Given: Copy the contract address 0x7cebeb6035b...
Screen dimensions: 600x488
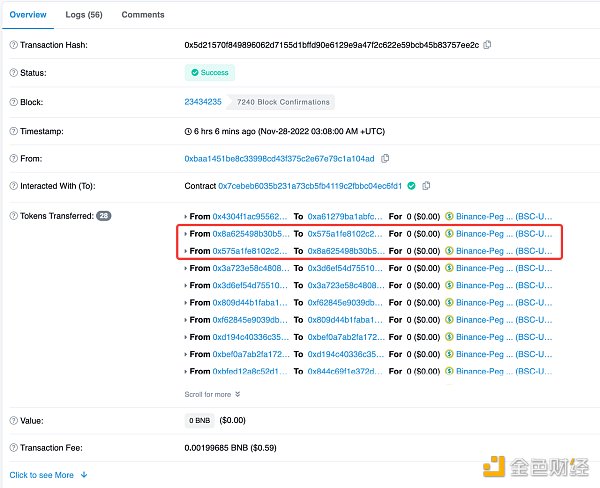Looking at the screenshot, I should click(x=426, y=186).
